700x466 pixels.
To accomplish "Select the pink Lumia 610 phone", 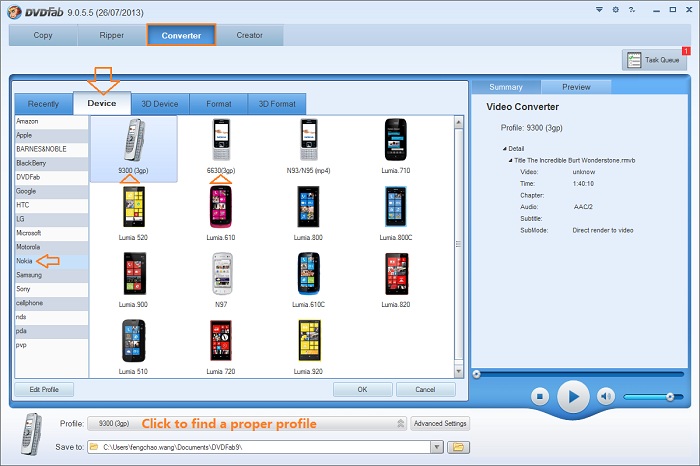I will pos(221,207).
